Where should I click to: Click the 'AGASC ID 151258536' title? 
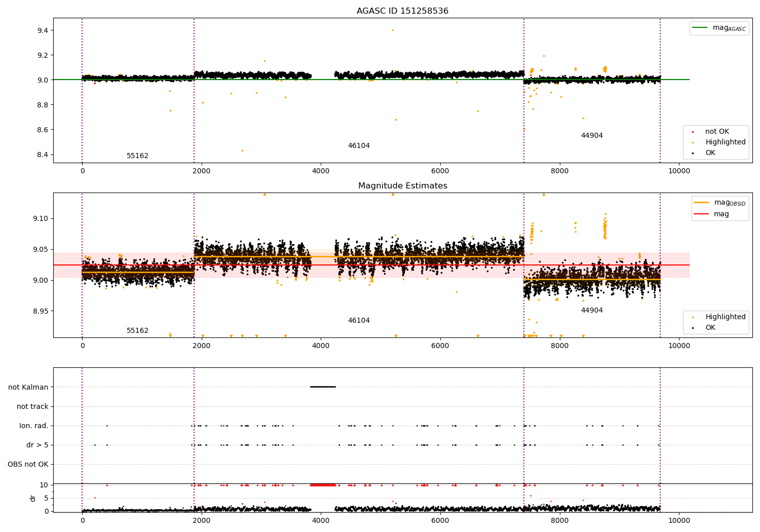pos(402,11)
